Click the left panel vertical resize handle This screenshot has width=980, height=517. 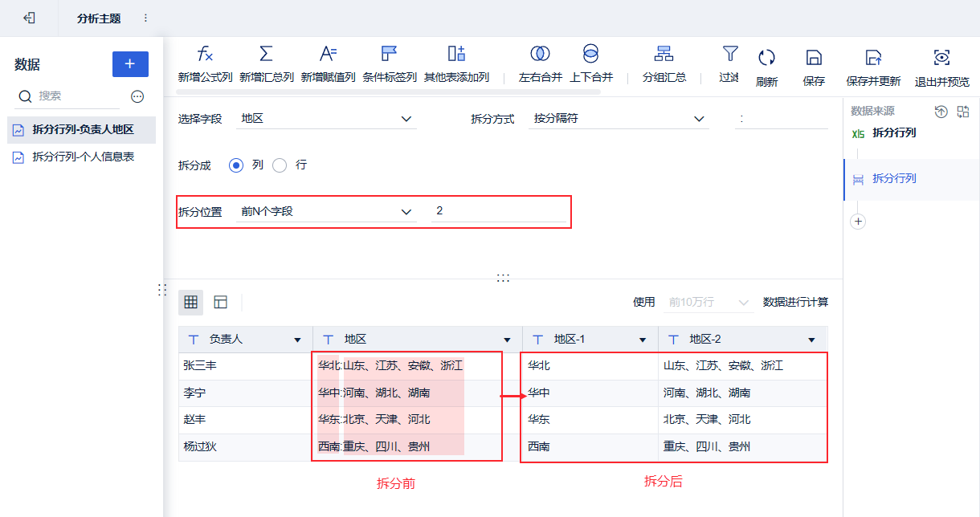point(162,290)
